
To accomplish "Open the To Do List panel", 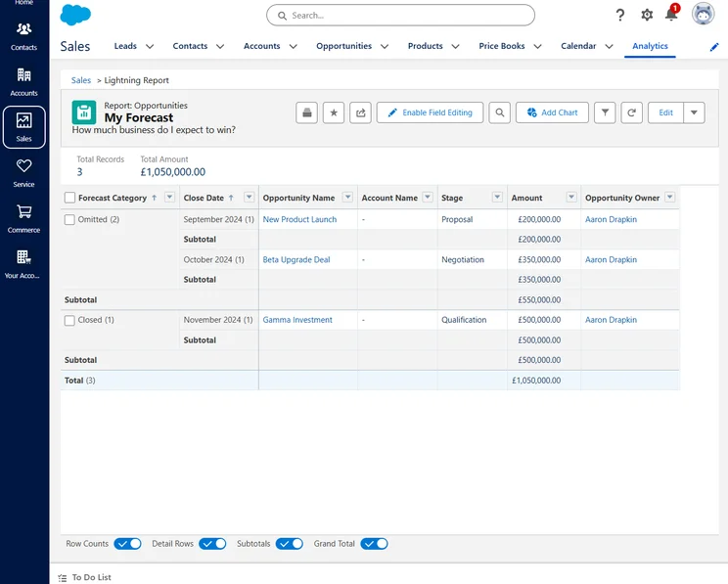I will click(x=84, y=577).
